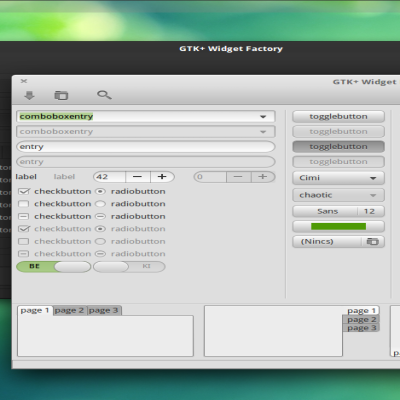Switch to page 3 tab in left notebook

click(104, 311)
